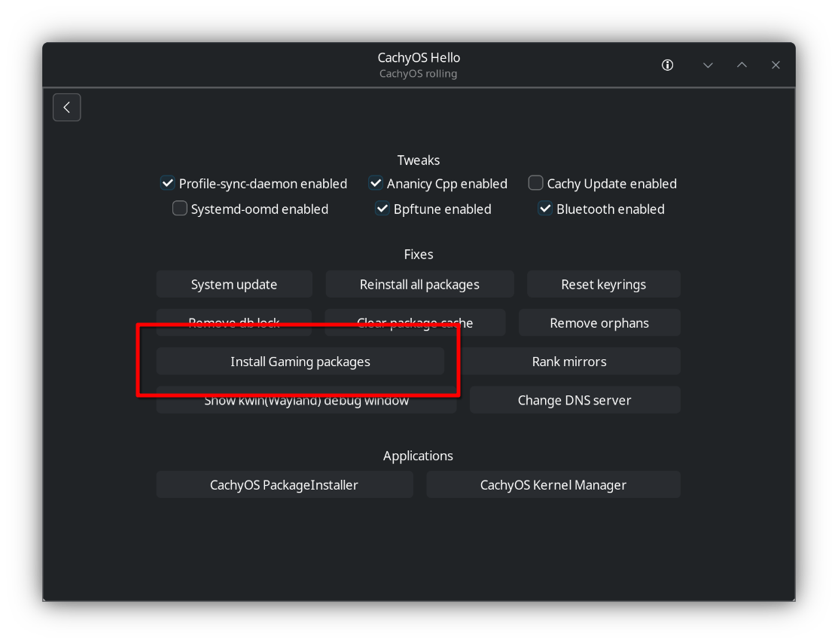Minimize window with the down chevron
The height and width of the screenshot is (644, 838).
point(708,66)
